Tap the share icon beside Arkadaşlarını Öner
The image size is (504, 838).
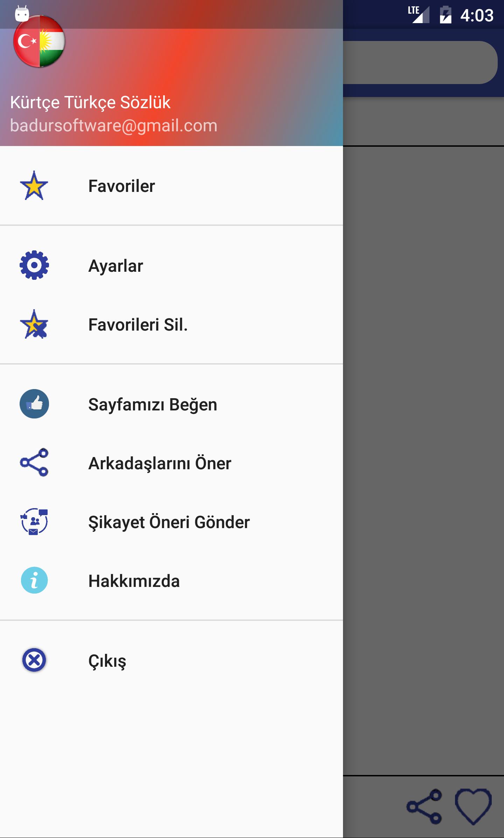(34, 462)
